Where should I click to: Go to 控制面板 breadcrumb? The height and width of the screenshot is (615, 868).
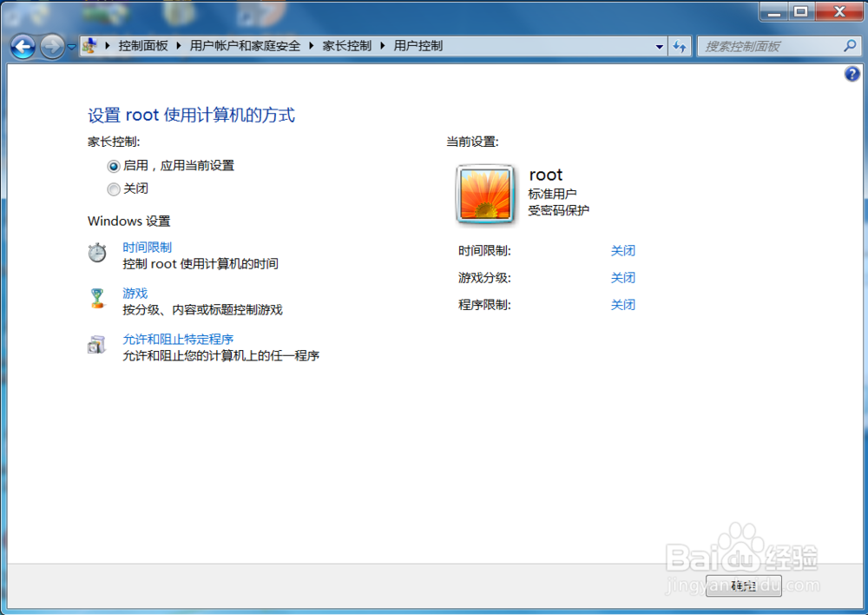click(143, 46)
